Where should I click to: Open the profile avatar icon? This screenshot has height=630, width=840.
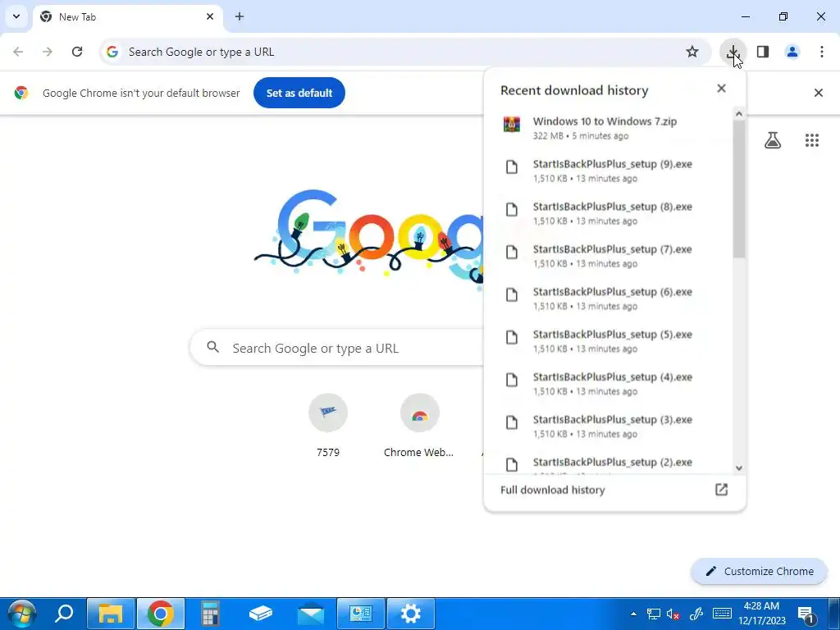[792, 52]
